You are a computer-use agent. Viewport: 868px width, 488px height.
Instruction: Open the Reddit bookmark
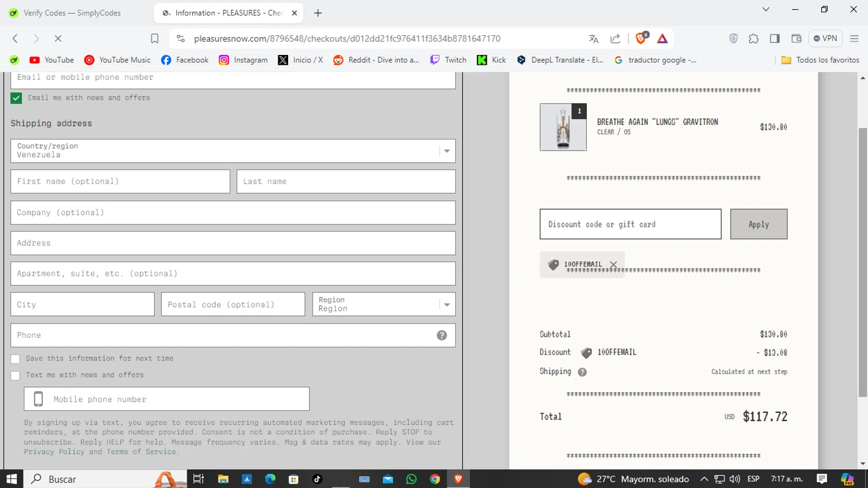coord(376,60)
